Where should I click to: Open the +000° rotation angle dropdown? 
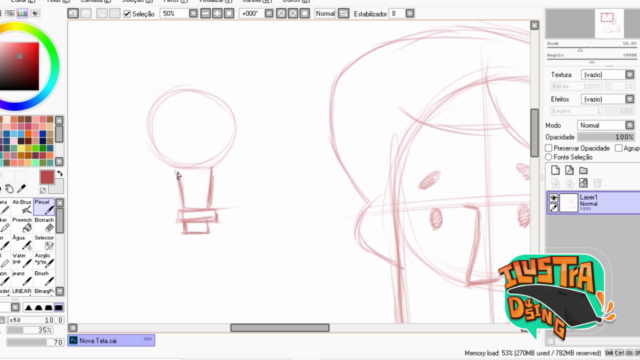coord(269,13)
